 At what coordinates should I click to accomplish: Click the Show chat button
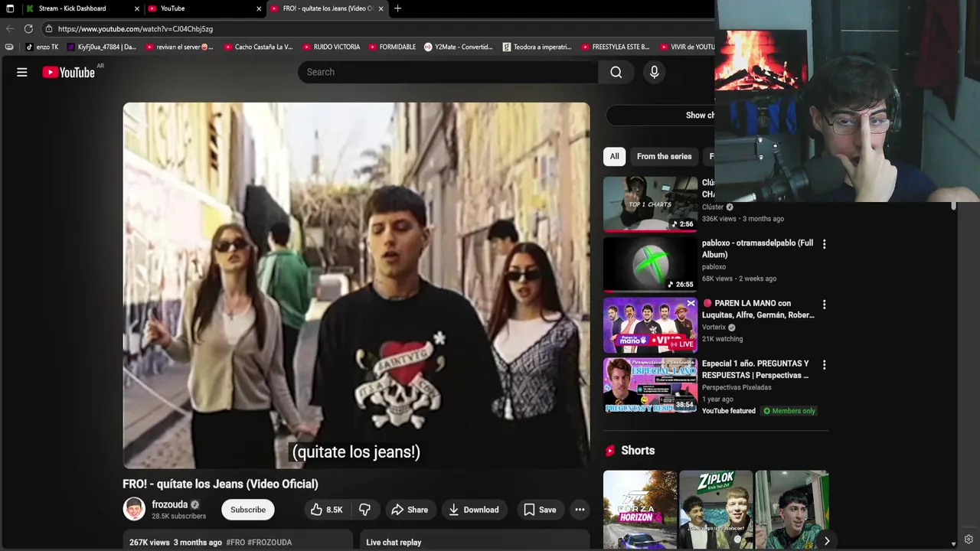[661, 115]
